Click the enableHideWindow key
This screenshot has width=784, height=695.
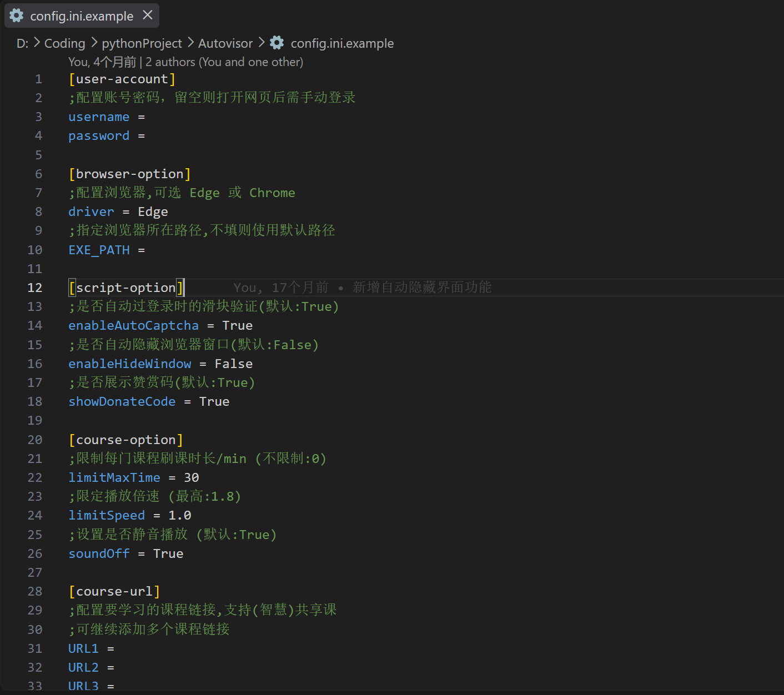coord(130,364)
